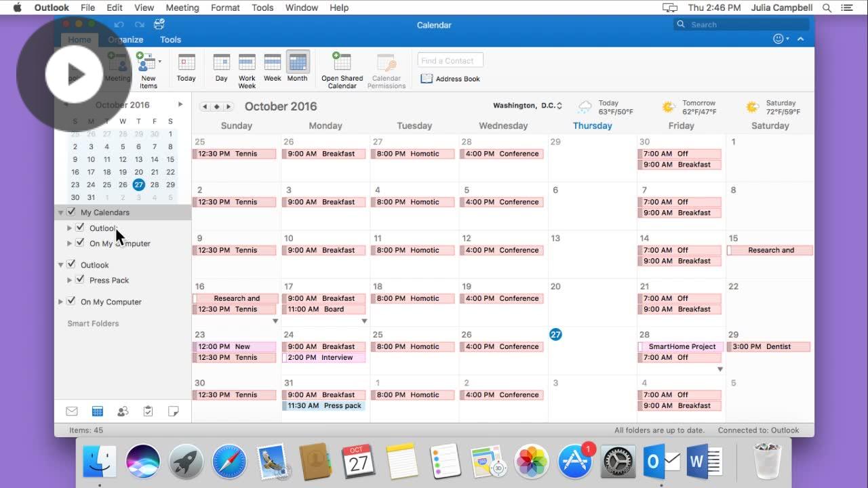Open the Help menu
The height and width of the screenshot is (488, 868).
pos(339,7)
